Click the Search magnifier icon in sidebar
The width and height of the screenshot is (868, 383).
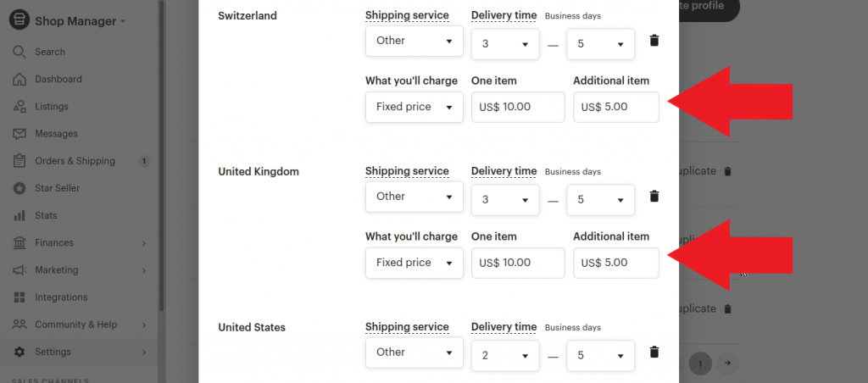pos(19,52)
